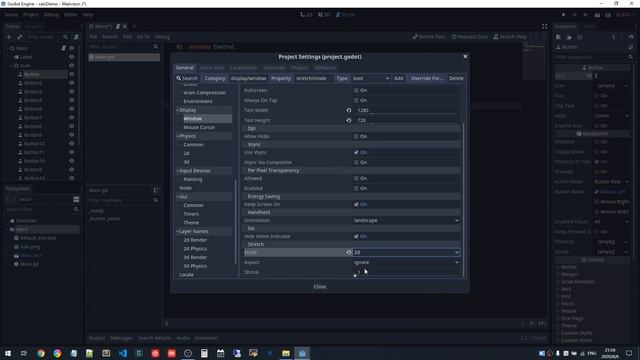Image resolution: width=640 pixels, height=360 pixels.
Task: Open the first Chrome icon in taskbar
Action: (41, 353)
